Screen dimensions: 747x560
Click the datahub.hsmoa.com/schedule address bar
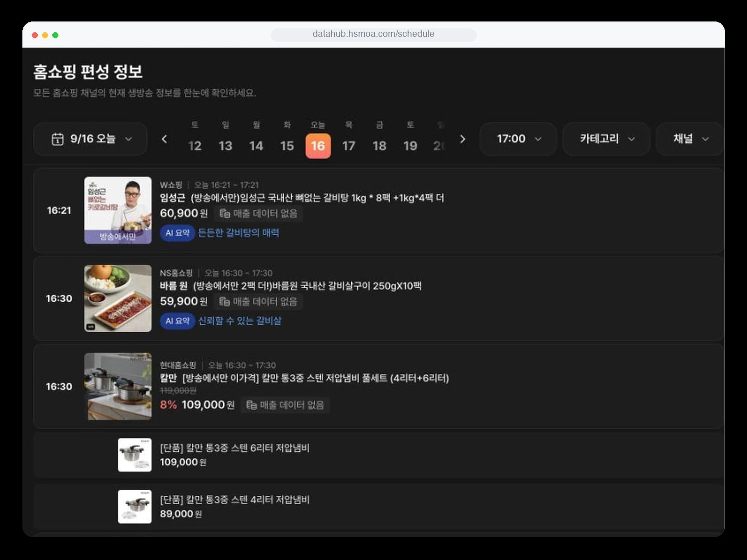click(373, 34)
